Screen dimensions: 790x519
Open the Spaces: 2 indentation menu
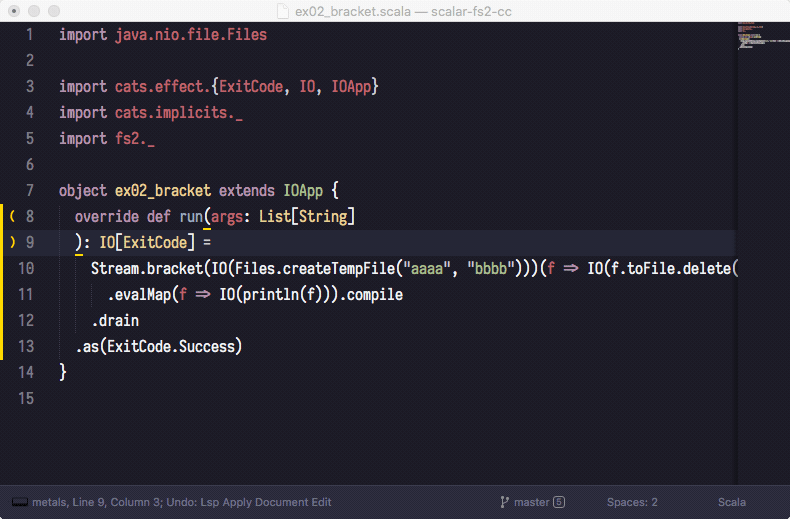pos(632,502)
